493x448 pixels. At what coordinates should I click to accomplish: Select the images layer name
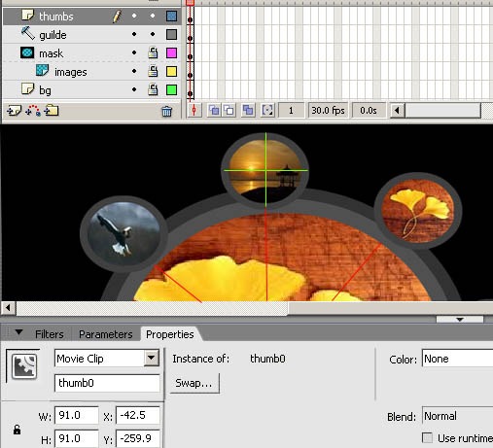pyautogui.click(x=71, y=72)
